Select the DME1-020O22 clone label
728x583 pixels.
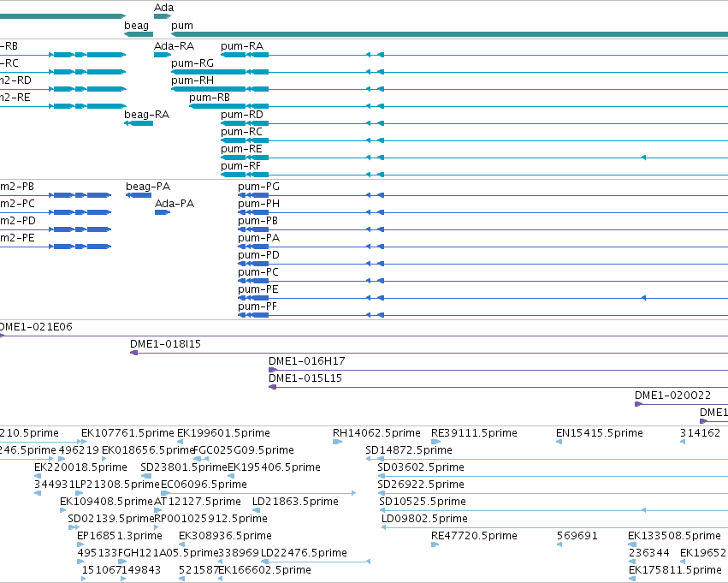click(x=672, y=396)
